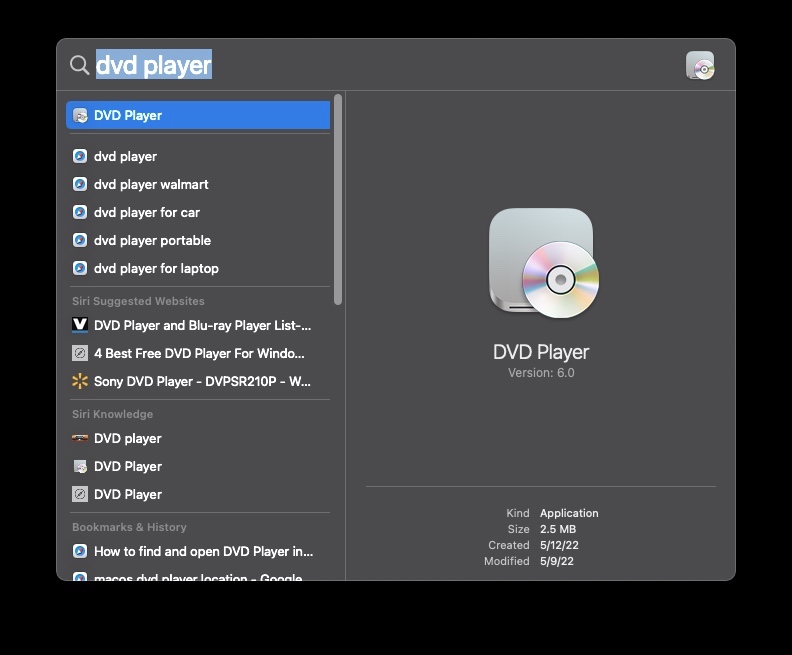
Task: Open the Siri Knowledge DVD Player entry with app icon
Action: click(x=198, y=467)
